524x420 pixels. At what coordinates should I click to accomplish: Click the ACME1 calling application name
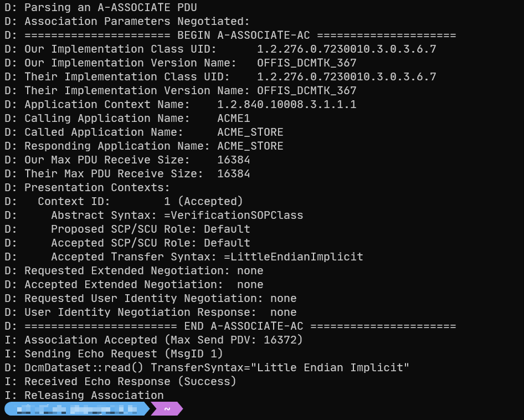(x=233, y=119)
